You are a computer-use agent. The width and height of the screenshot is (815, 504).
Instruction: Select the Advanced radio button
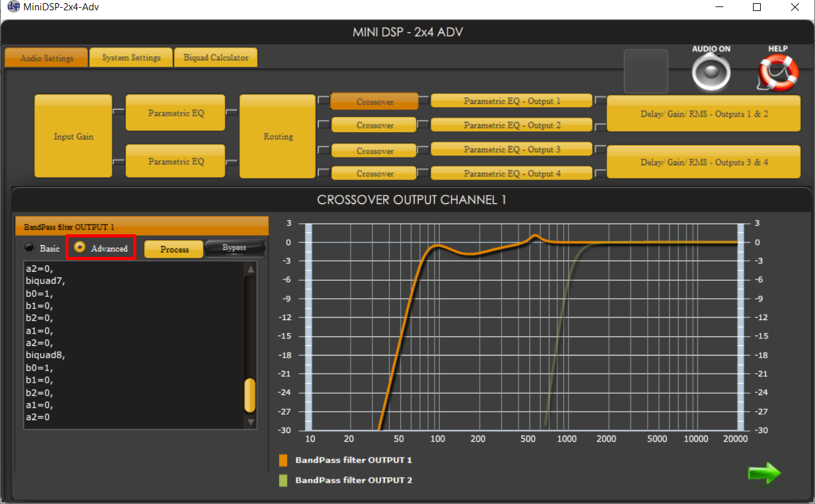(x=80, y=247)
